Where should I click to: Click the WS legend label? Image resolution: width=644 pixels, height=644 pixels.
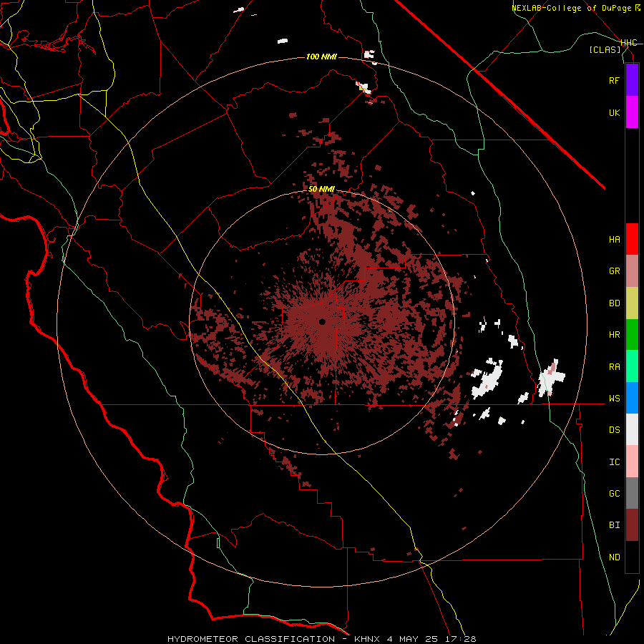[615, 399]
